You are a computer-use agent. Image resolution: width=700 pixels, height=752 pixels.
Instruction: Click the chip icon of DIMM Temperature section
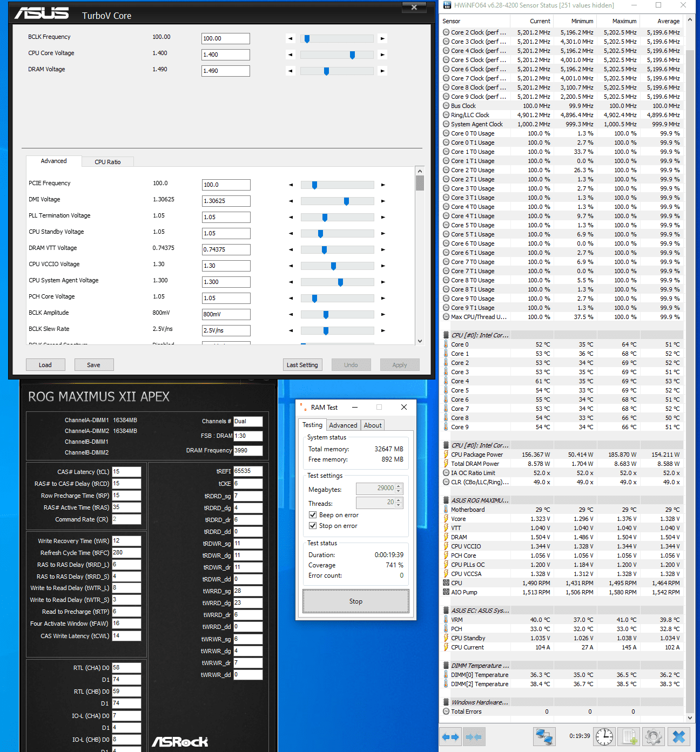pos(446,666)
